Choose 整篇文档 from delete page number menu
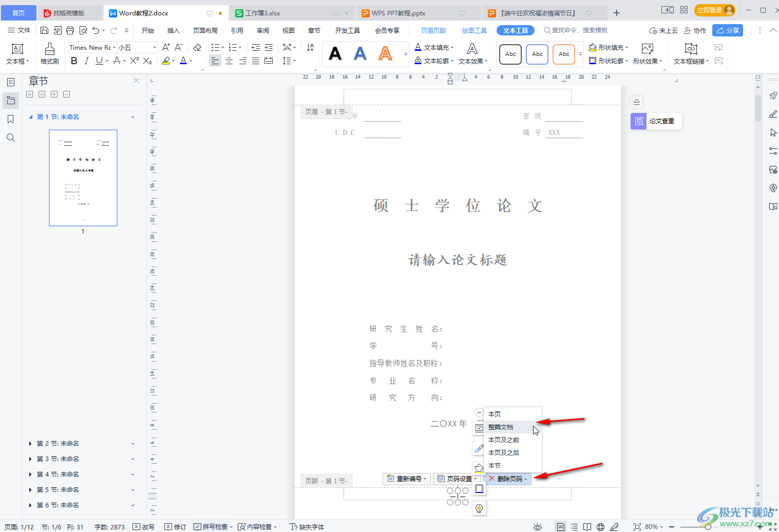 (x=512, y=427)
